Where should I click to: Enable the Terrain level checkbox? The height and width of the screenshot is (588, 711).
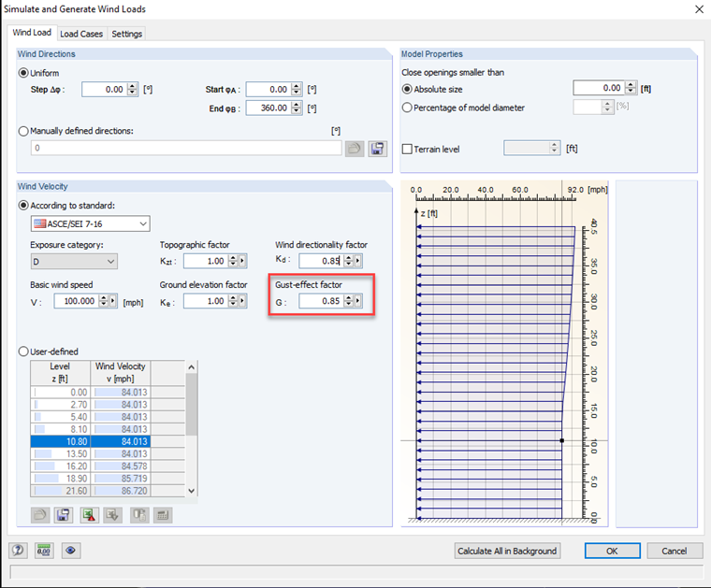point(407,149)
